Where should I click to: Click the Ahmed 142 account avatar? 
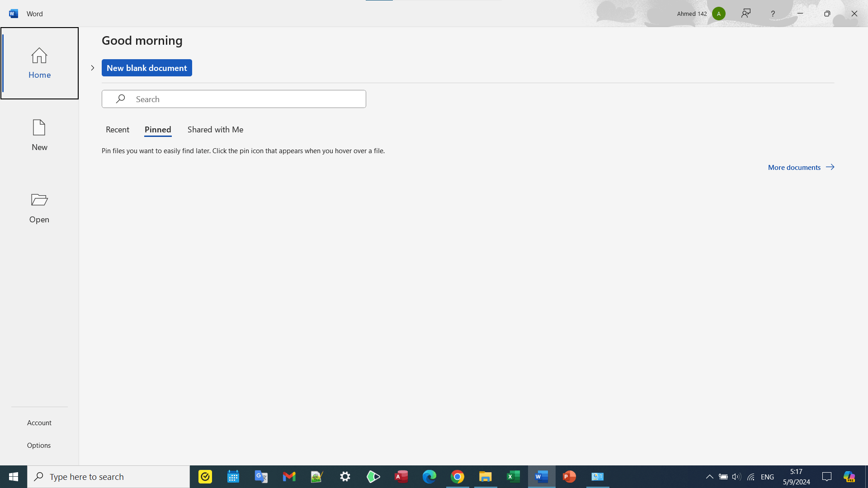click(718, 14)
